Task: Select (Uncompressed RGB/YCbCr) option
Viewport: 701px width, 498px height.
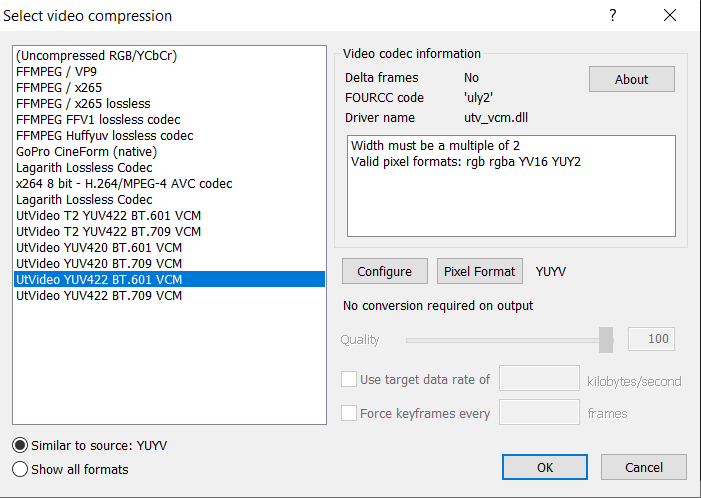Action: click(96, 56)
